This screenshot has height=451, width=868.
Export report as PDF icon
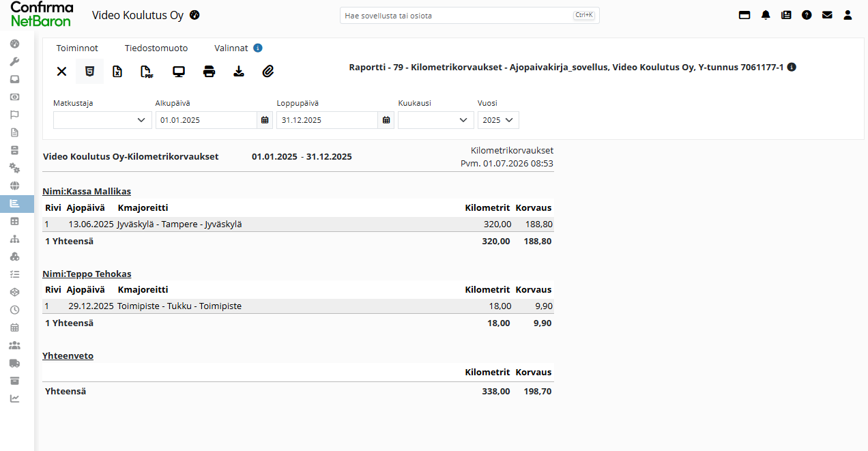[147, 72]
